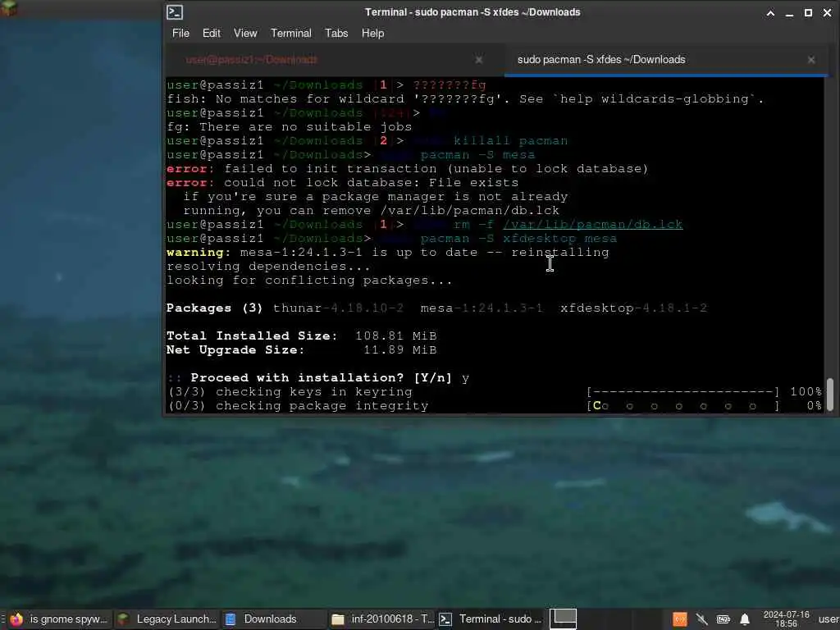This screenshot has height=630, width=840.
Task: Close the user@passiz1 ~/Downloads tab
Action: pyautogui.click(x=479, y=60)
